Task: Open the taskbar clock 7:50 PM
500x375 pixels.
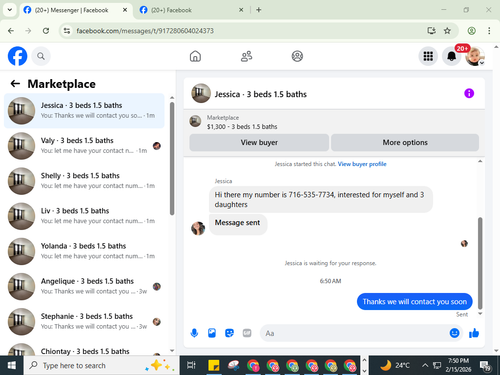Action: coord(459,365)
